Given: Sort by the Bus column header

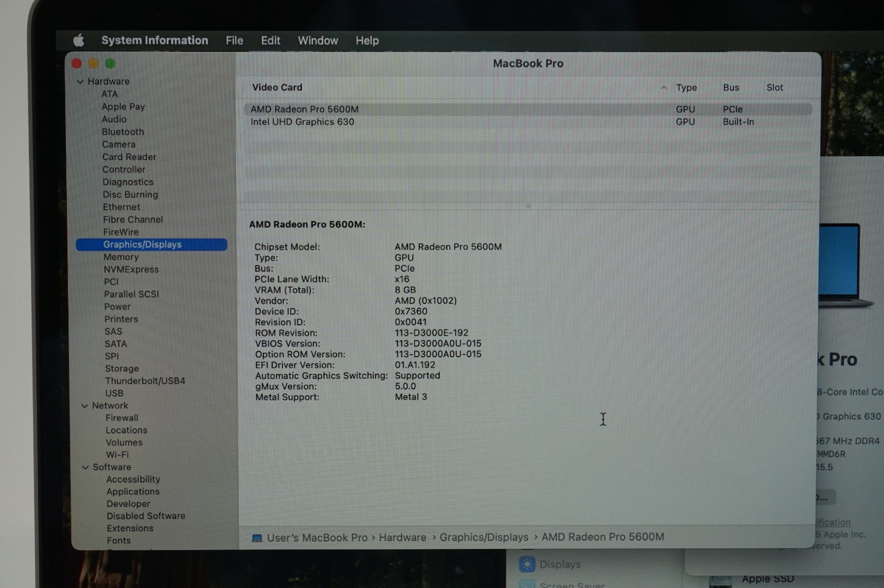Looking at the screenshot, I should pyautogui.click(x=731, y=87).
